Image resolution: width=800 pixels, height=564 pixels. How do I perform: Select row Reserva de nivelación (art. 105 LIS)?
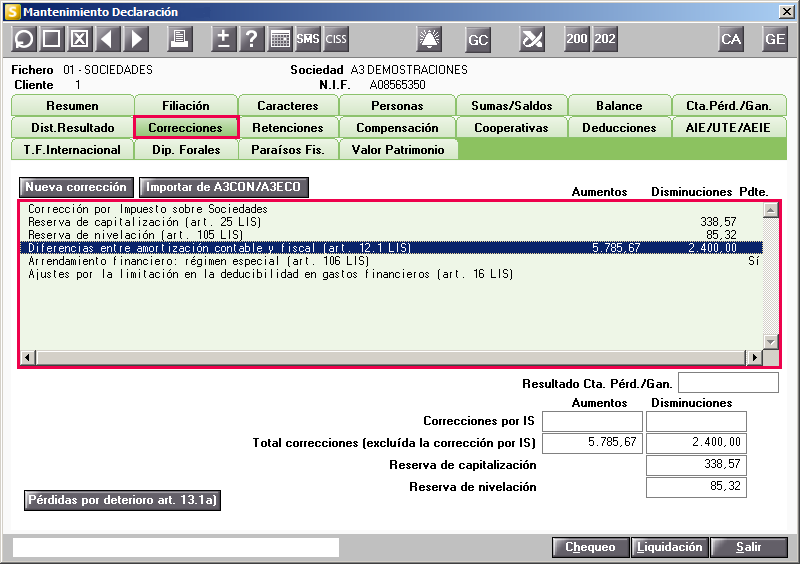pyautogui.click(x=391, y=235)
